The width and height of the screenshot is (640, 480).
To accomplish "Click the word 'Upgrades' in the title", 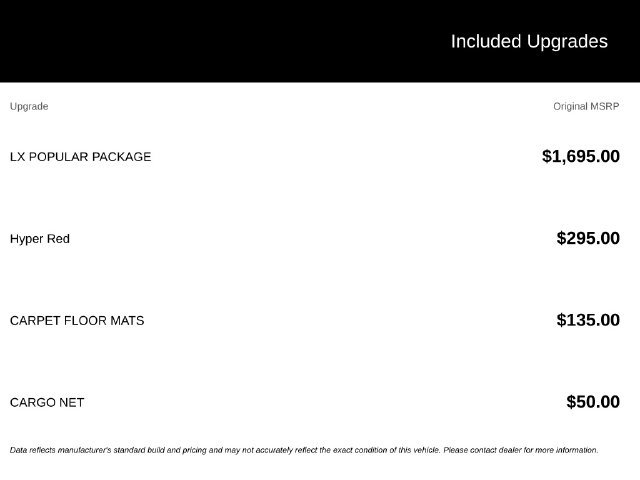I will (x=567, y=42).
